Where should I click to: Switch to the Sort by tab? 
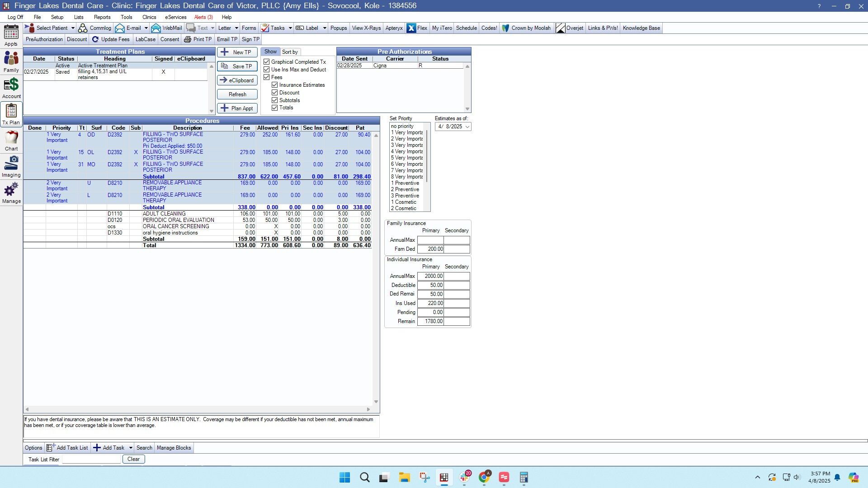(x=290, y=52)
